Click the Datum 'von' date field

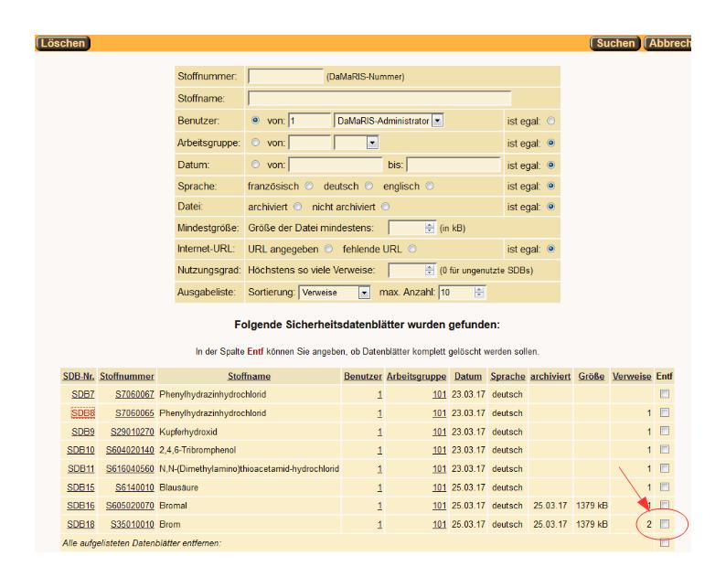click(336, 165)
